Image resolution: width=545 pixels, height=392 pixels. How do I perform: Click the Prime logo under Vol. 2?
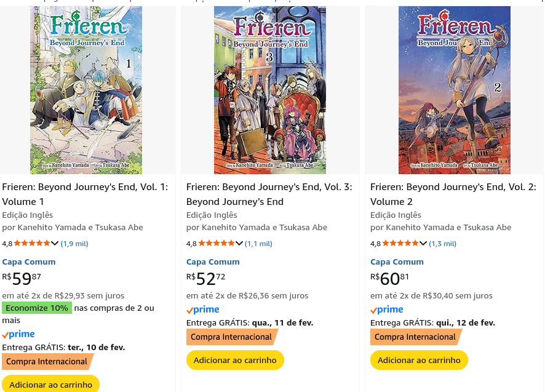coord(387,310)
